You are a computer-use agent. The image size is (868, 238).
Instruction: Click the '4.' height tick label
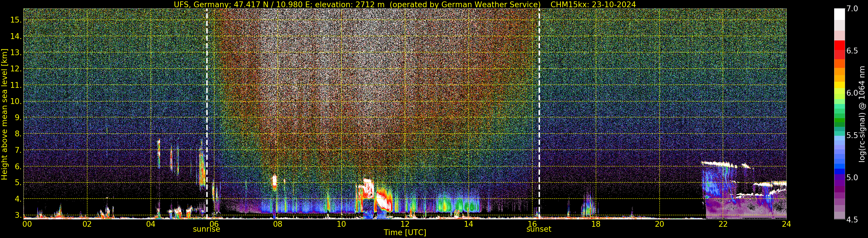[x=18, y=199]
